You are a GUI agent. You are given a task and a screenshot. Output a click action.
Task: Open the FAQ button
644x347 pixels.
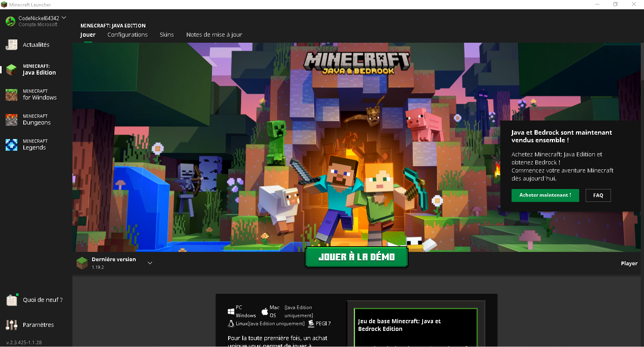[598, 195]
